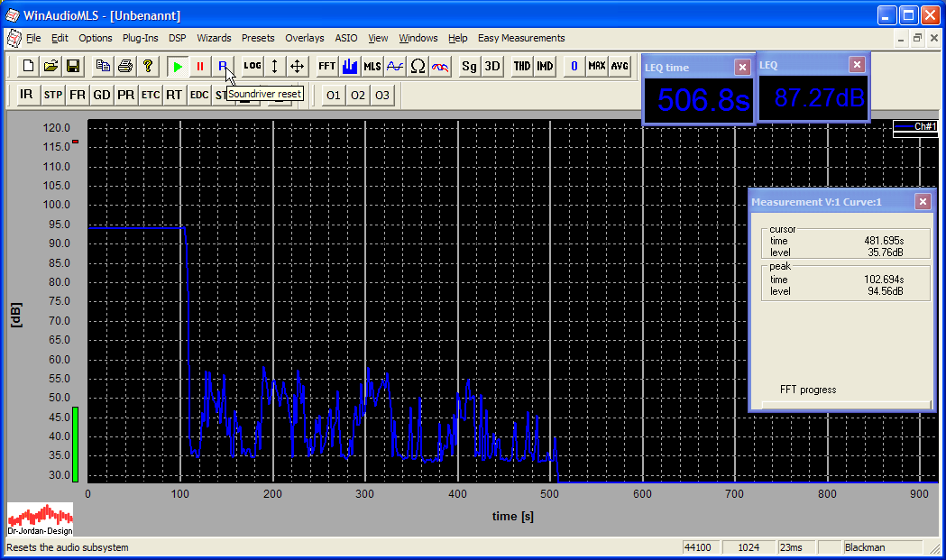Expand the Presets menu
The width and height of the screenshot is (946, 560).
point(258,38)
